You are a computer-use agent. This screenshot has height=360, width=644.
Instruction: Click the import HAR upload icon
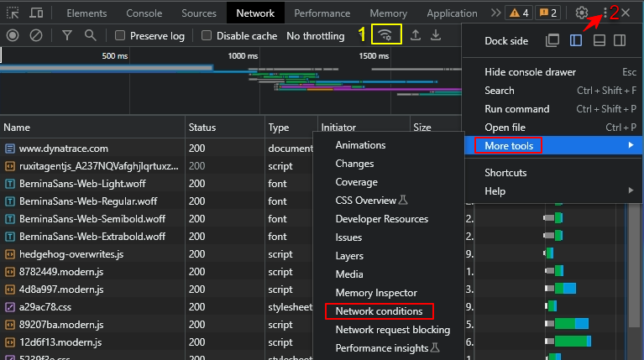point(415,35)
